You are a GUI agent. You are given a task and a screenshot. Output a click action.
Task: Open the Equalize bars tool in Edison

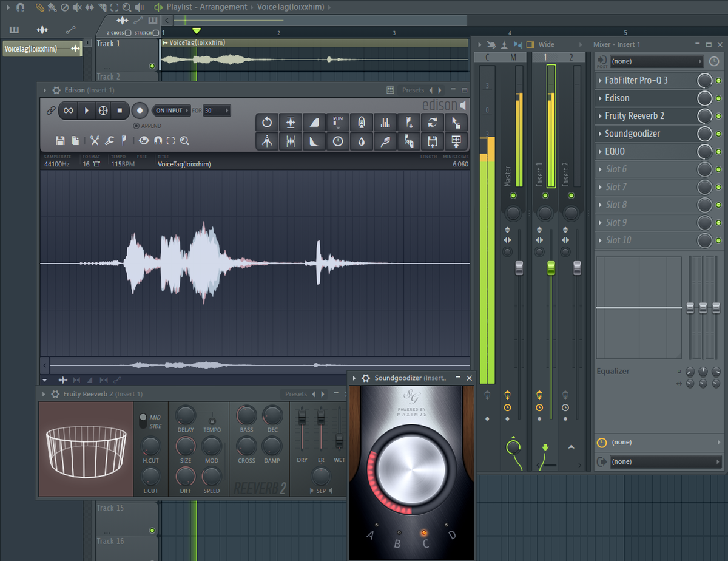coord(385,122)
